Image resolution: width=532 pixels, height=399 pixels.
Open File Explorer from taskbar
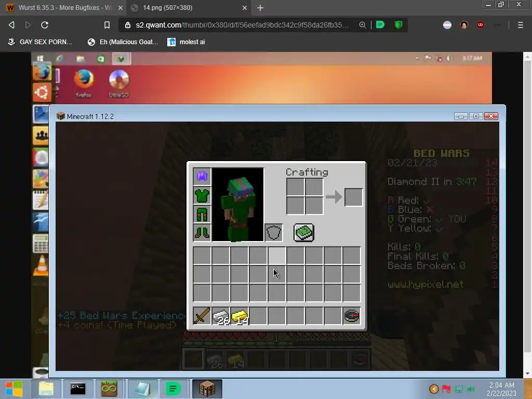click(x=46, y=389)
